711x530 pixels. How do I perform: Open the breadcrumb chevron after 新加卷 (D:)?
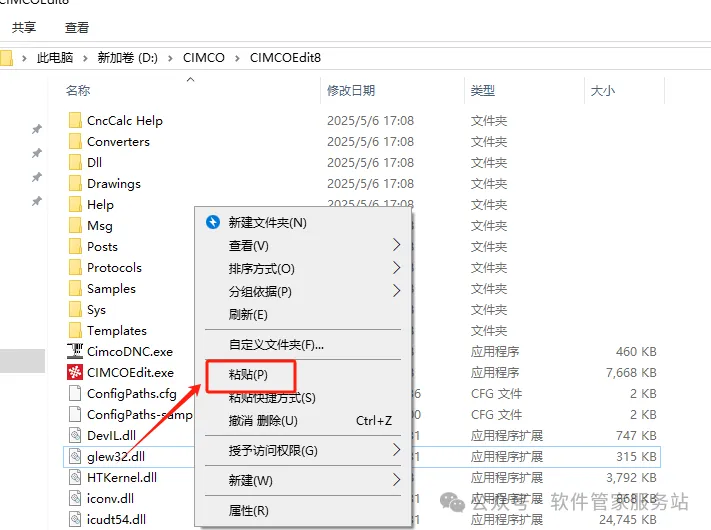[170, 58]
